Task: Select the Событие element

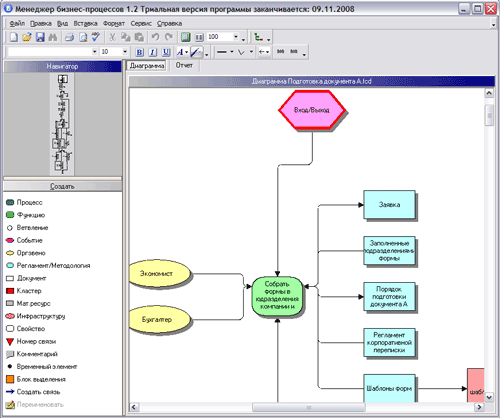Action: click(29, 240)
